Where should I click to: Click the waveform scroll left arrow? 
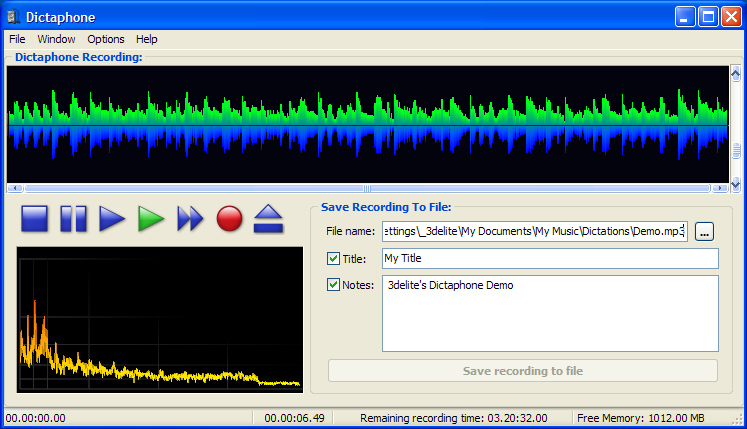click(15, 188)
